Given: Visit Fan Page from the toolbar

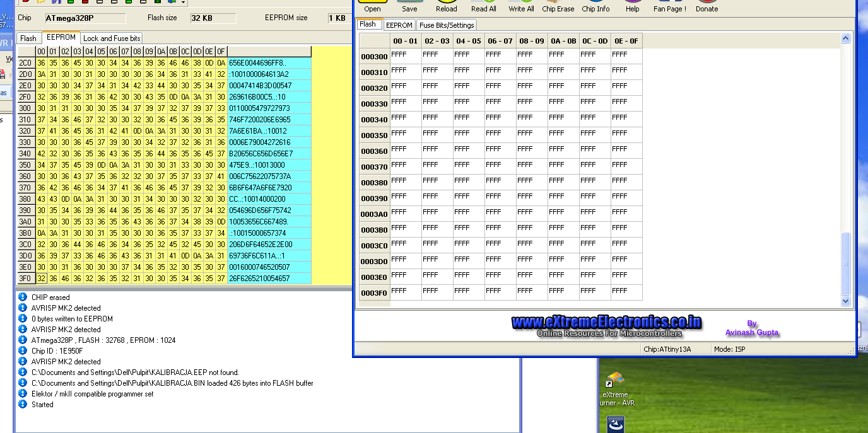Looking at the screenshot, I should pyautogui.click(x=669, y=6).
